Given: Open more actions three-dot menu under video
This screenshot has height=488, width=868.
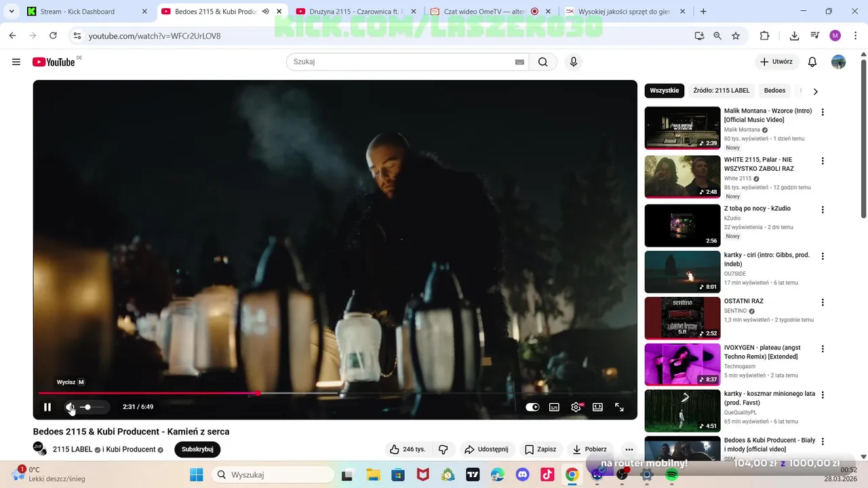Looking at the screenshot, I should tap(629, 449).
